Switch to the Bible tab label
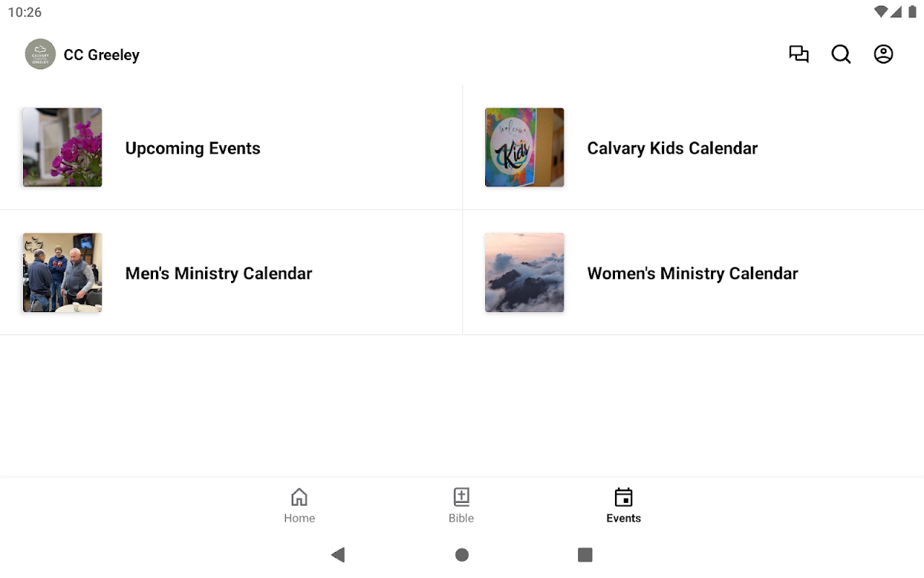This screenshot has width=924, height=578. pos(461,518)
